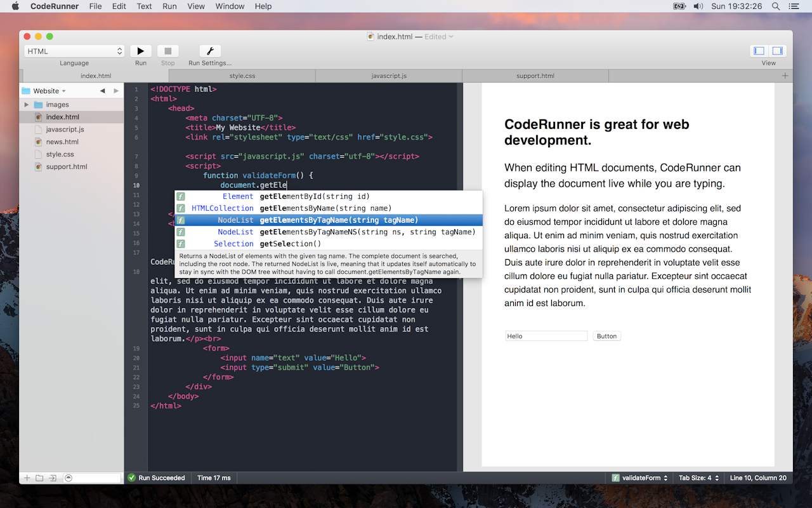This screenshot has width=812, height=508.
Task: Open the Tab Size dropdown
Action: pyautogui.click(x=699, y=478)
